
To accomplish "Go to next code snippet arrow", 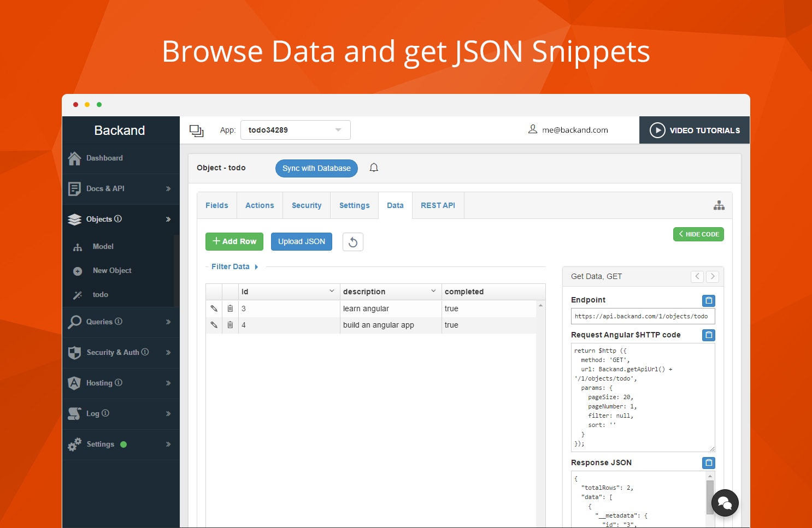I will tap(712, 276).
